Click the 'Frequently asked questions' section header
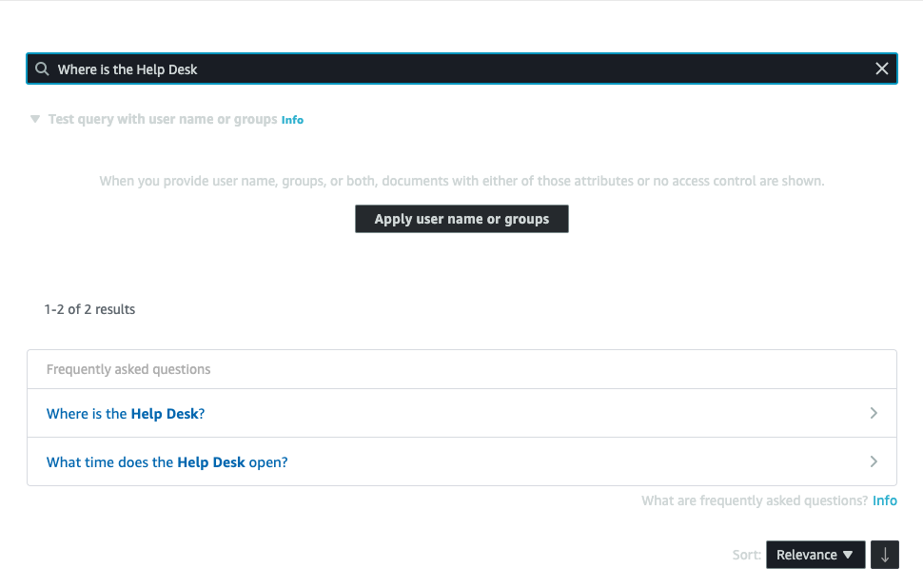The width and height of the screenshot is (923, 588). (128, 369)
